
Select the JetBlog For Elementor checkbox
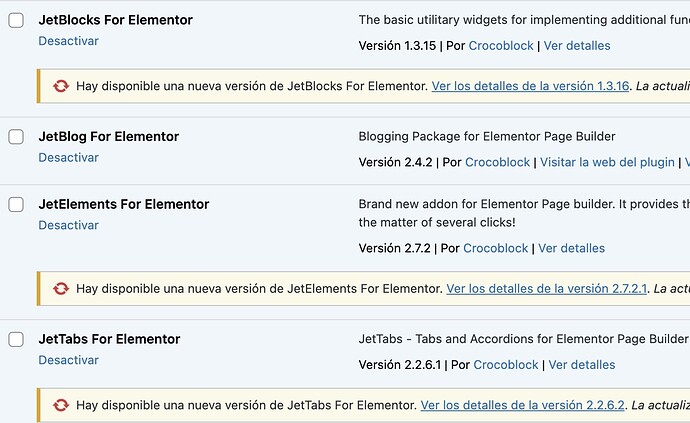(16, 137)
